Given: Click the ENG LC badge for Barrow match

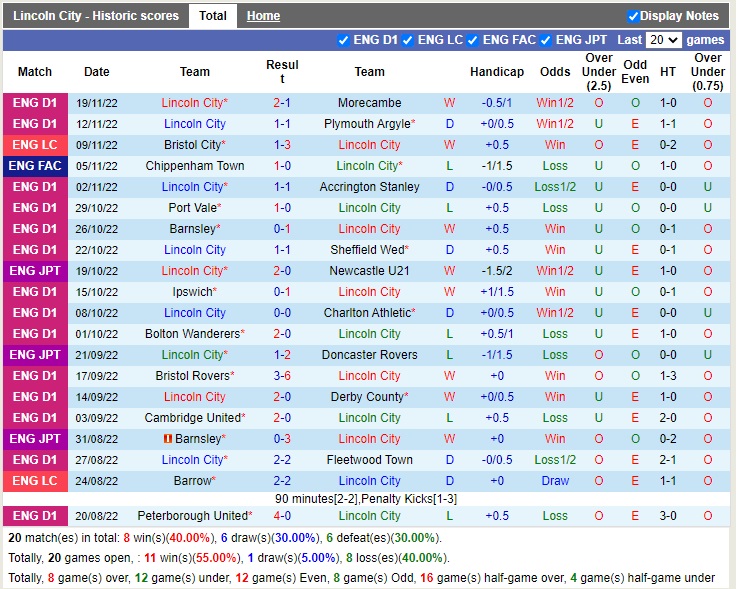Looking at the screenshot, I should click(x=35, y=481).
